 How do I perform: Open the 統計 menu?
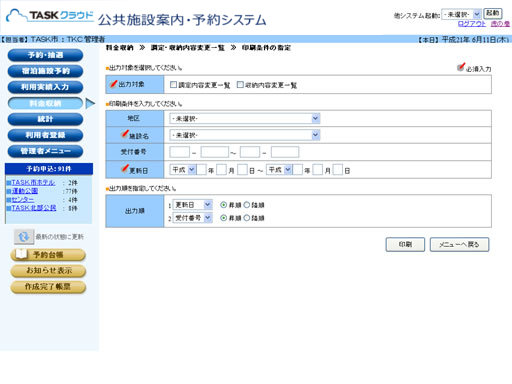(x=45, y=119)
